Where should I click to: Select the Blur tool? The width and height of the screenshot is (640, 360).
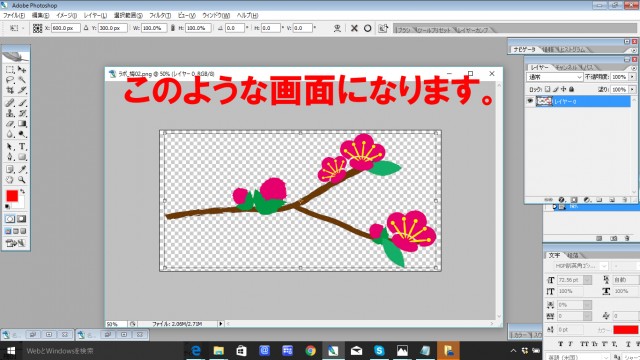tap(10, 133)
